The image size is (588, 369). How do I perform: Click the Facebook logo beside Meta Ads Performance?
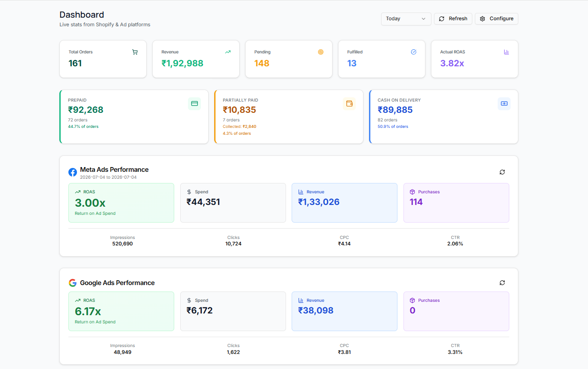coord(73,172)
